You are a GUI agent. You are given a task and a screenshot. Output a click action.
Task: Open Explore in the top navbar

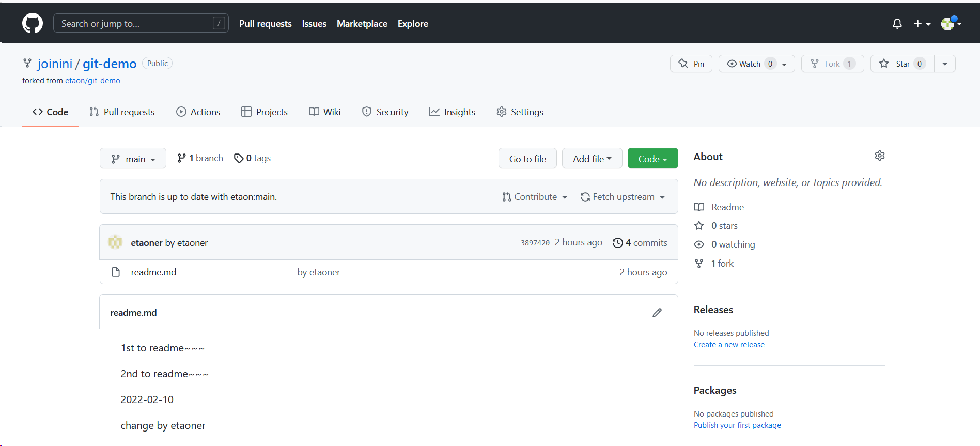[413, 24]
